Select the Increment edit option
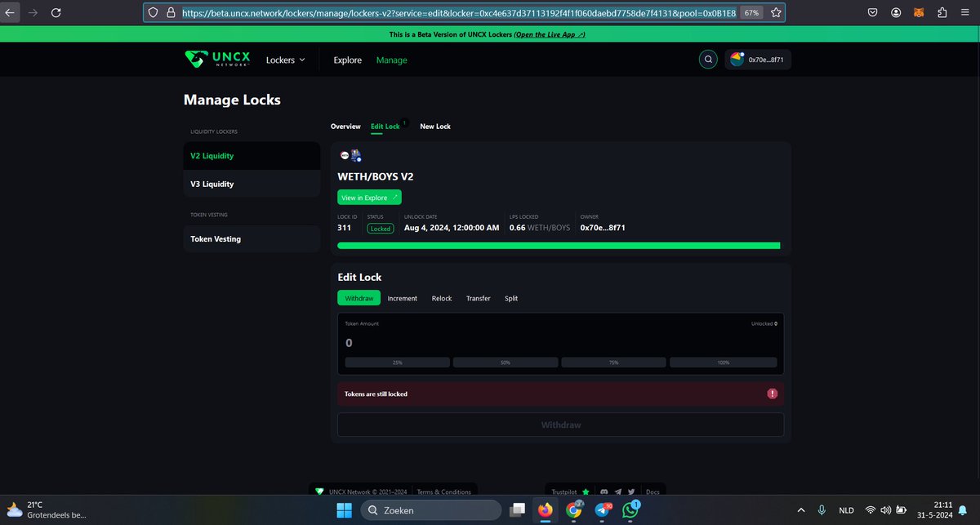 402,298
